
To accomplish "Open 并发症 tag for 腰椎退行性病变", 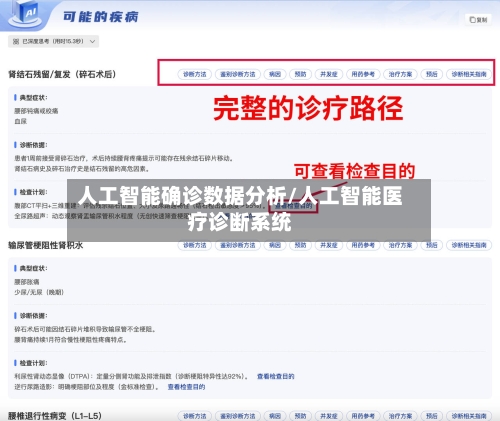I will pos(329,416).
